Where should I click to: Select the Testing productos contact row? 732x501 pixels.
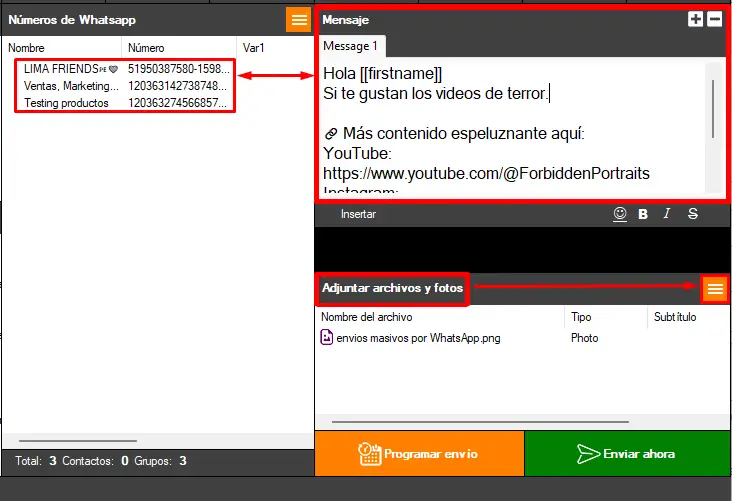tap(66, 103)
